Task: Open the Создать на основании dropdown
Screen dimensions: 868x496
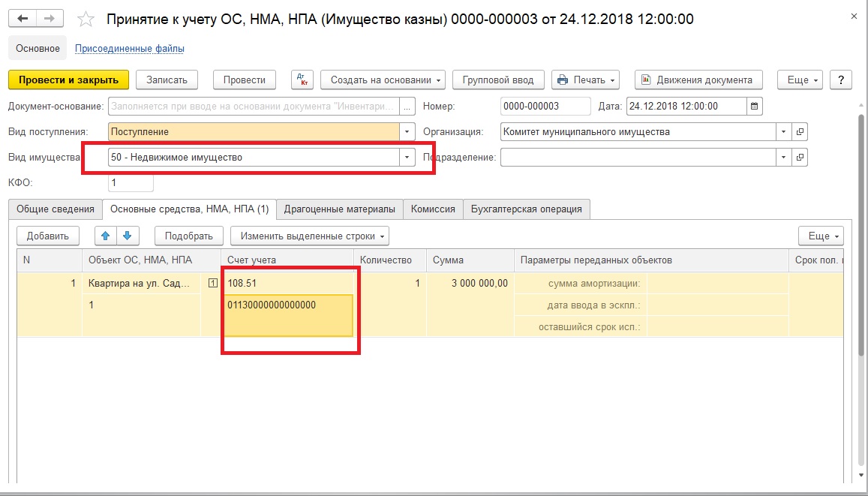Action: pos(383,80)
